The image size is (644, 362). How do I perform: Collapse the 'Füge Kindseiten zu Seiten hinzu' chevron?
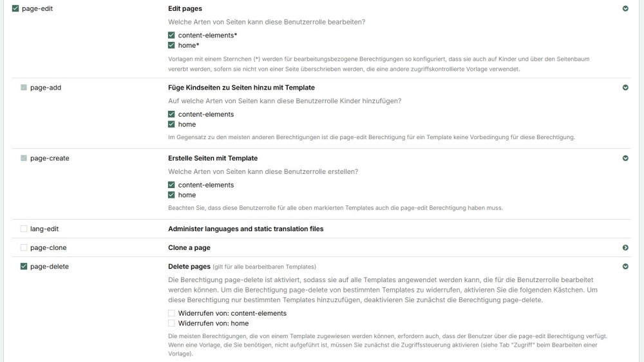pyautogui.click(x=625, y=88)
